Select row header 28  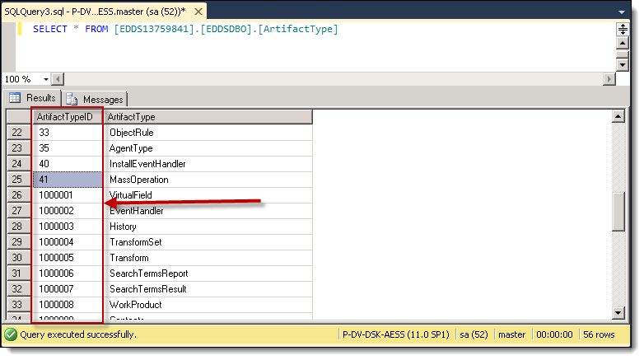click(x=19, y=226)
